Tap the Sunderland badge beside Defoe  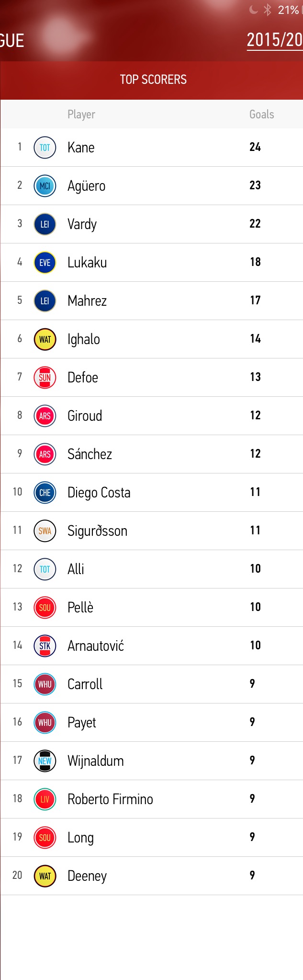[x=45, y=378]
